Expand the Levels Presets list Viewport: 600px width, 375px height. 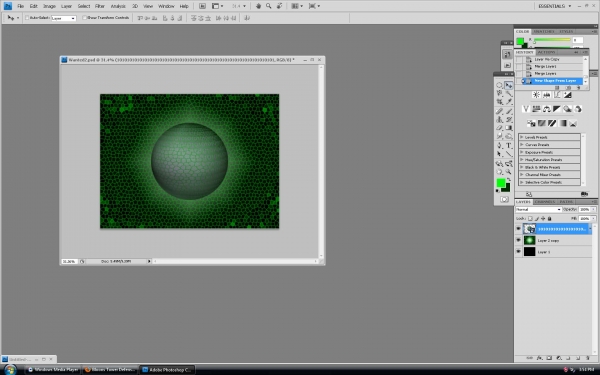click(521, 137)
